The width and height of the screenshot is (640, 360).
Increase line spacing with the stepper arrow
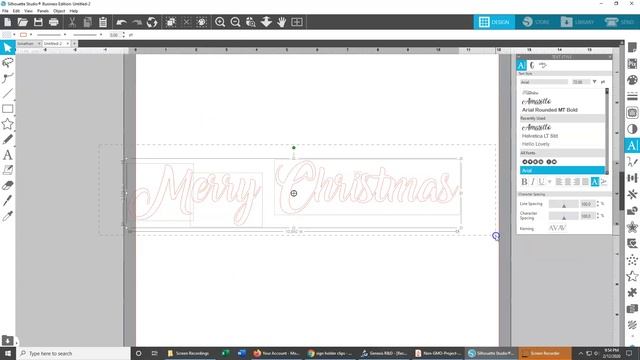(598, 202)
